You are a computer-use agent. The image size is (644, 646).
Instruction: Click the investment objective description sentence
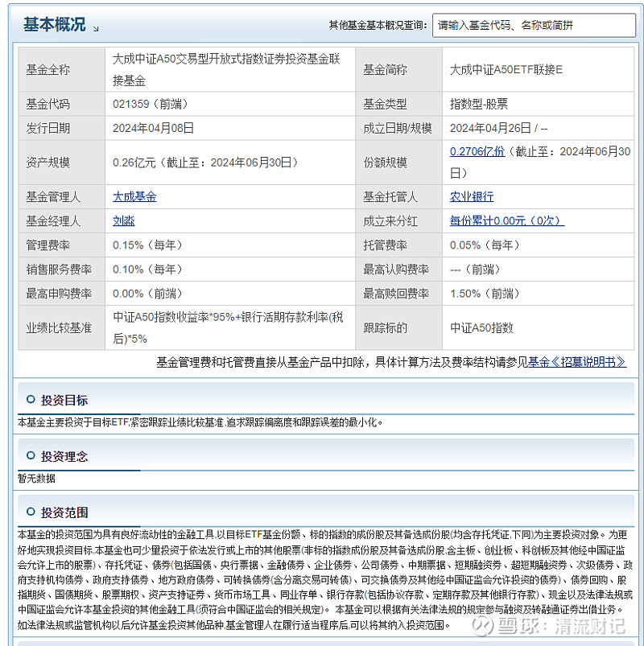(200, 422)
